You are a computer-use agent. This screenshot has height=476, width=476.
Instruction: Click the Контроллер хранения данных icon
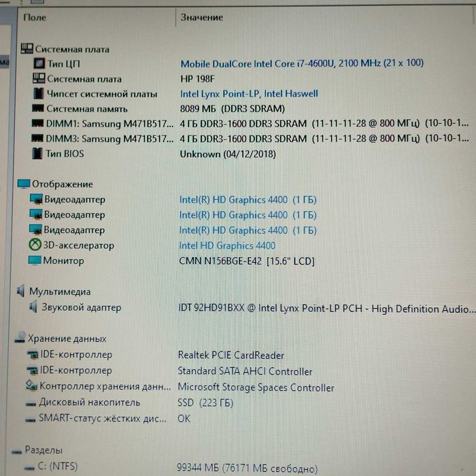[31, 386]
